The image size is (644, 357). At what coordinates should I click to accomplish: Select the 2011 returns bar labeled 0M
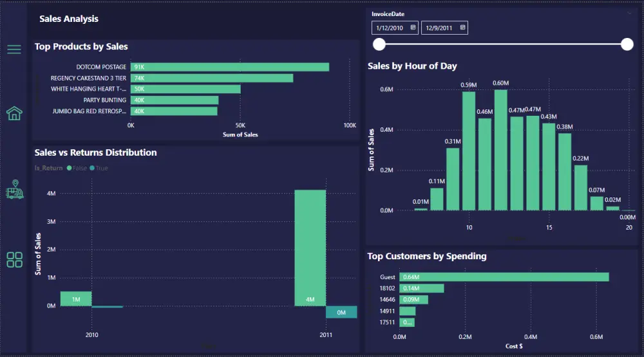(341, 312)
